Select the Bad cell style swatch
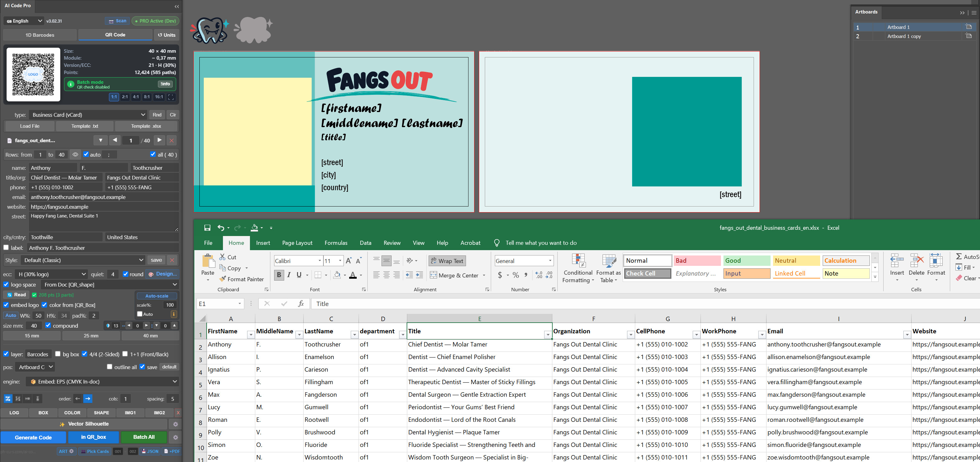The image size is (980, 462). 697,261
